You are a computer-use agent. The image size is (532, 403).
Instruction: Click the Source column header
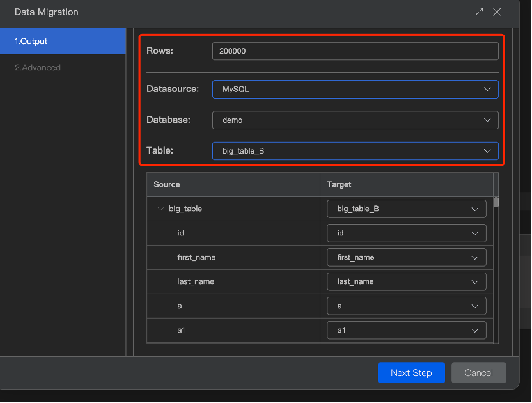[x=167, y=184]
